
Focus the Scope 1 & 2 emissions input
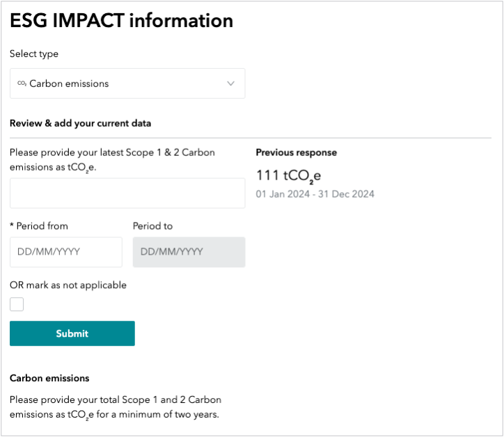127,193
